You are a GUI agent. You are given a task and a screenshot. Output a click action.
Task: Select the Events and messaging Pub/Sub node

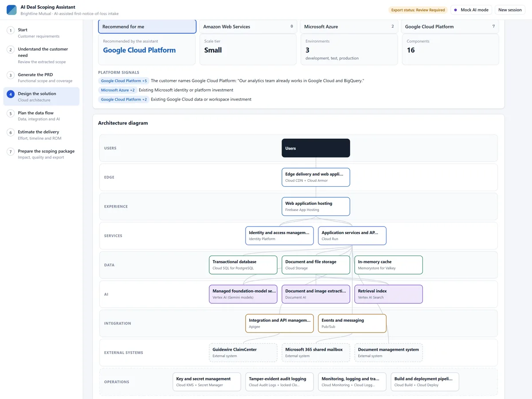pos(352,324)
